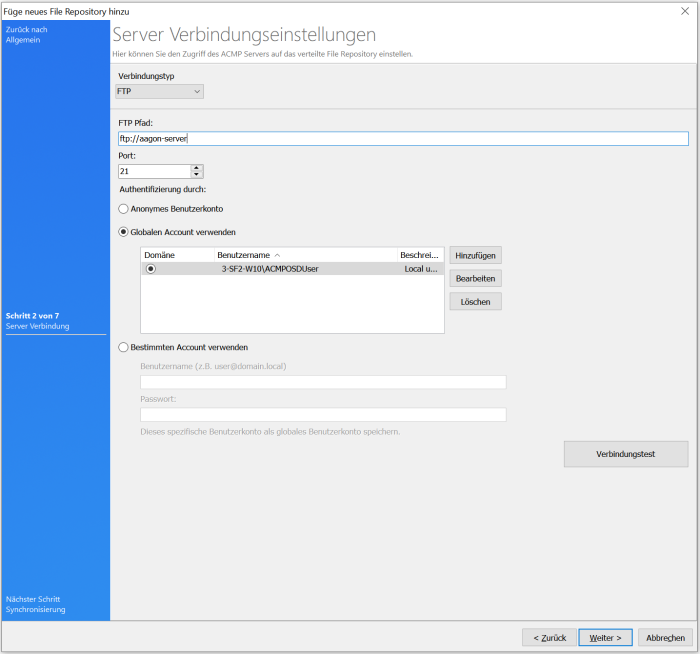Proceed with the Weiter button
The width and height of the screenshot is (700, 654).
point(605,637)
